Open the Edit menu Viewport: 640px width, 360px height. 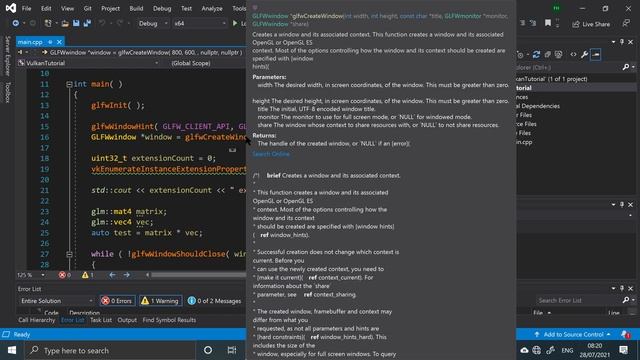point(46,8)
